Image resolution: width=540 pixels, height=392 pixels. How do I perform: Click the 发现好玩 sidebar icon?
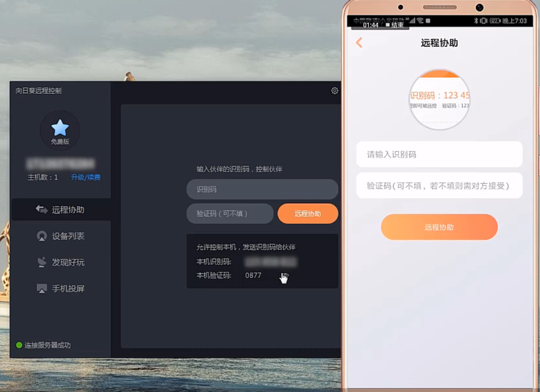42,262
